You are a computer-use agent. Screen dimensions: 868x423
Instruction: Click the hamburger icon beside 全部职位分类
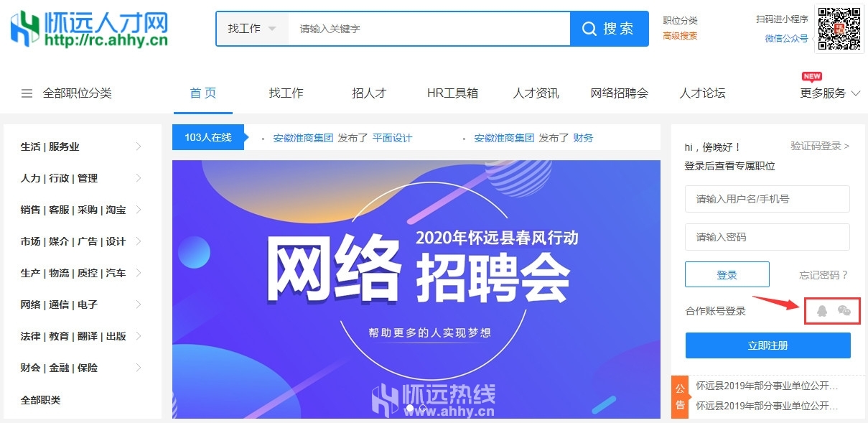(27, 93)
